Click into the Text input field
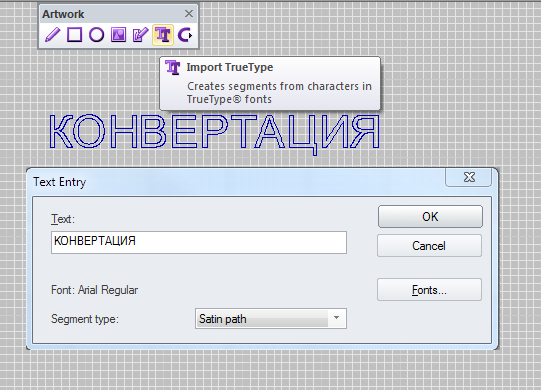The image size is (542, 390). 199,242
